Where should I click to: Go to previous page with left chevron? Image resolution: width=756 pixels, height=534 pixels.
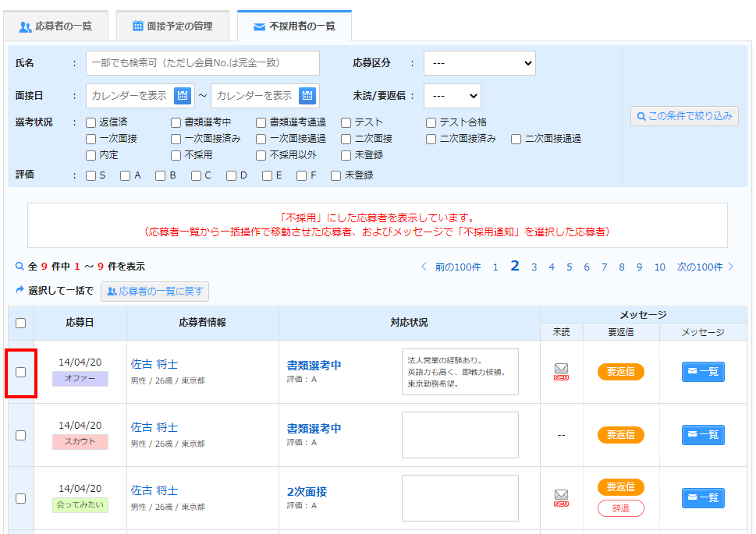[424, 267]
